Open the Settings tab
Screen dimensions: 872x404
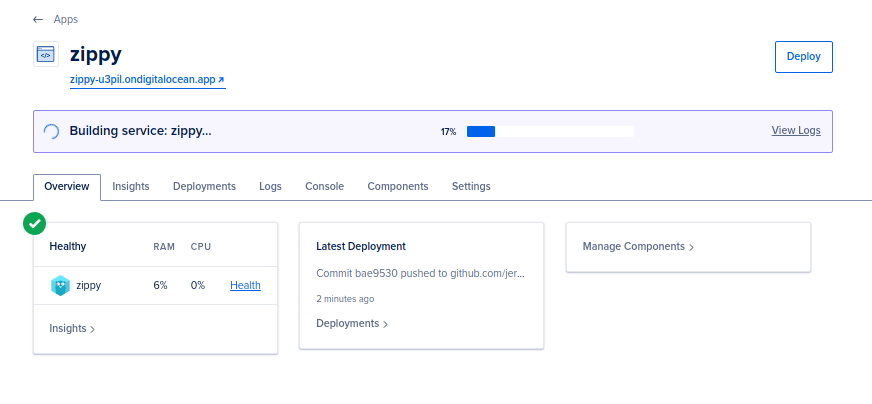point(471,186)
